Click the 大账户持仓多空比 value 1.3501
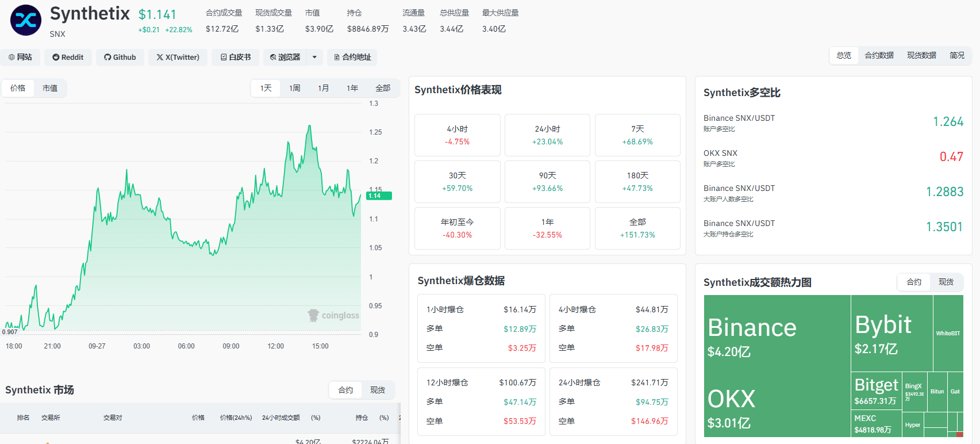Viewport: 980px width, 444px height. (944, 227)
